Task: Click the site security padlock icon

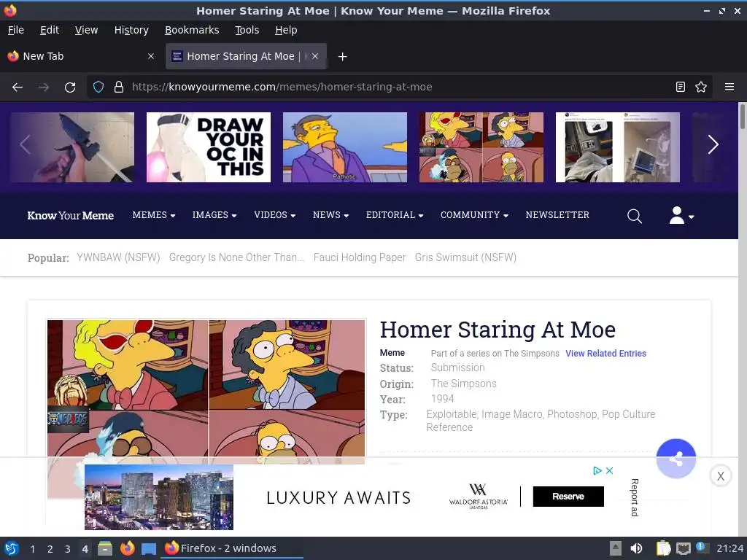Action: (119, 87)
